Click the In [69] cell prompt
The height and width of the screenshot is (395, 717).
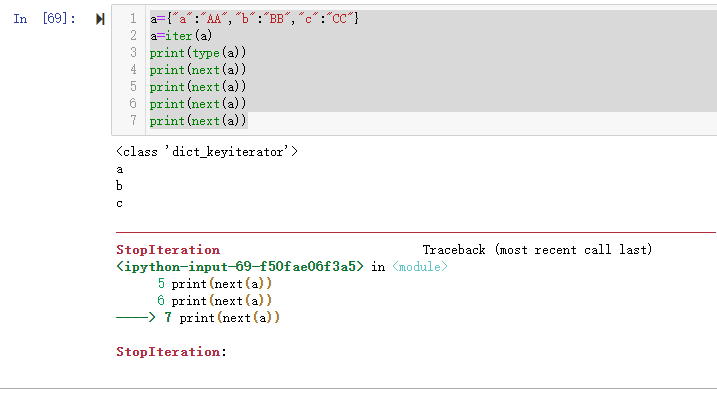(44, 19)
